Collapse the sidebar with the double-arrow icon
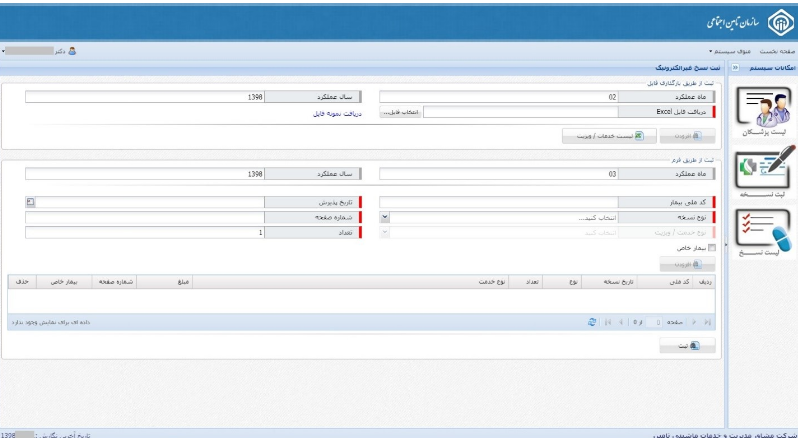The image size is (803, 438). tap(735, 68)
